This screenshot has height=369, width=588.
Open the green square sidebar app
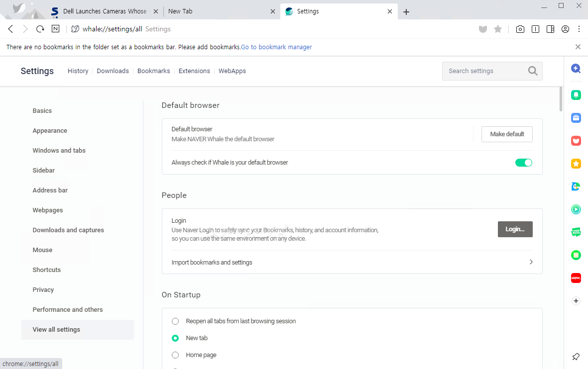coord(576,255)
